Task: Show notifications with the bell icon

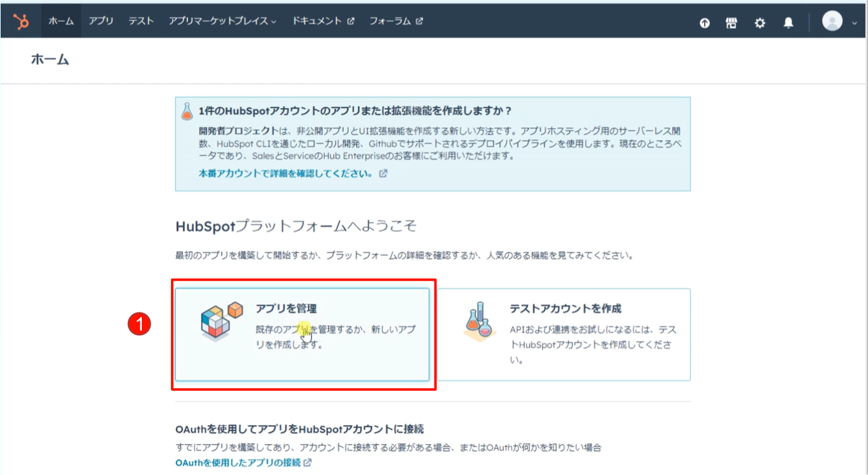Action: coord(788,23)
